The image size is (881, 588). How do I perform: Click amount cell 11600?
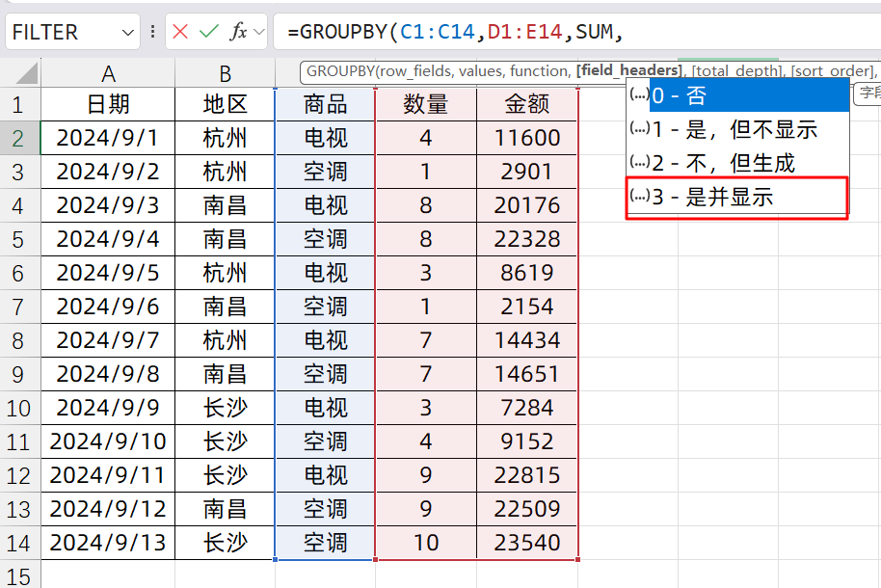click(527, 138)
